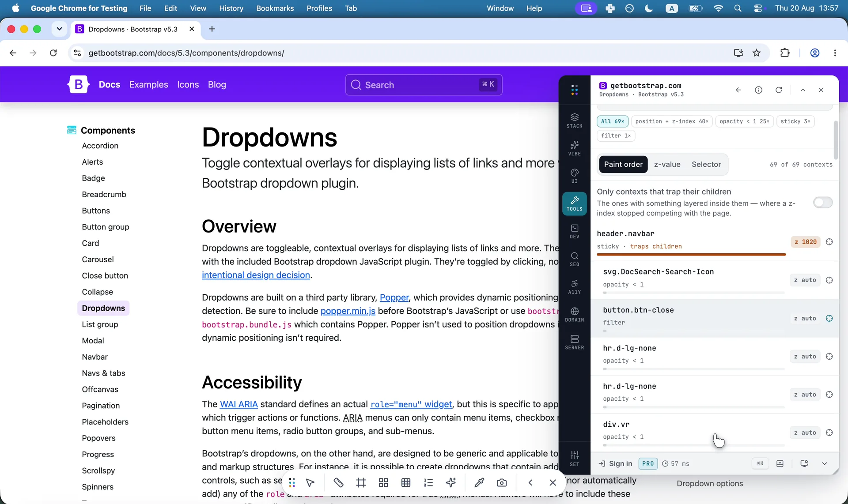Activate the hash grid overlay tool
This screenshot has height=504, width=848.
(361, 483)
